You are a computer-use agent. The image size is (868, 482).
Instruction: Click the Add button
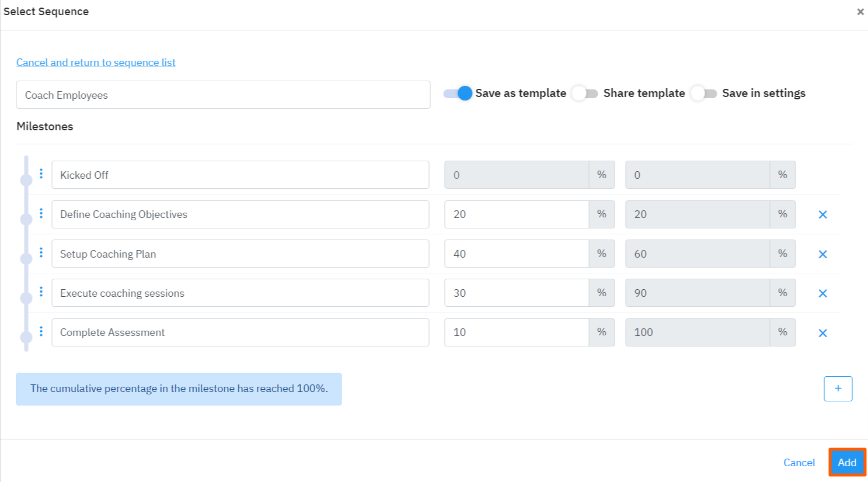[x=846, y=462]
